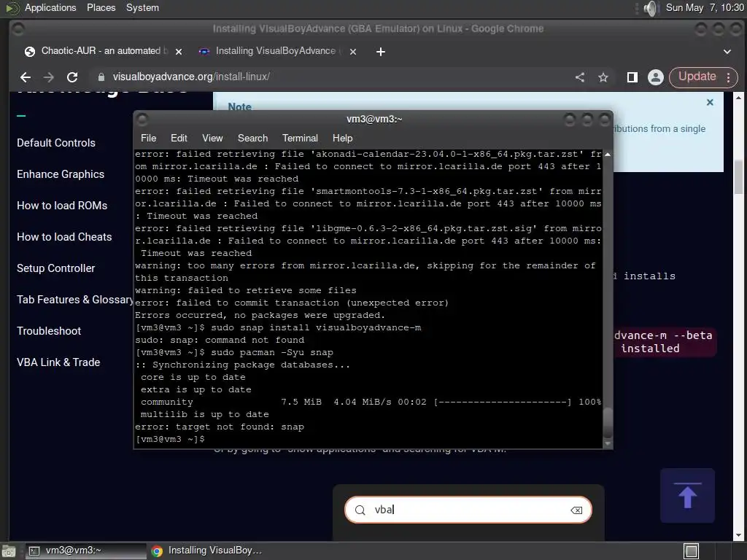Viewport: 747px width, 560px height.
Task: Open the How to load Cheats link
Action: coord(64,237)
